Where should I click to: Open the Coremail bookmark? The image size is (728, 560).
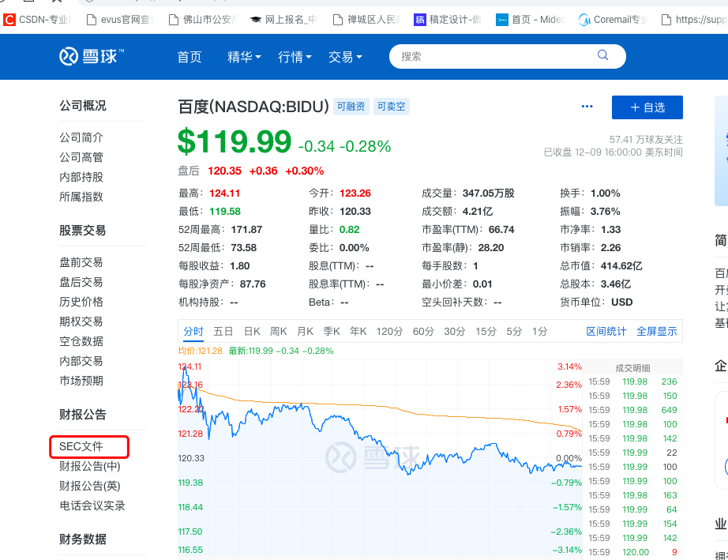coord(613,20)
